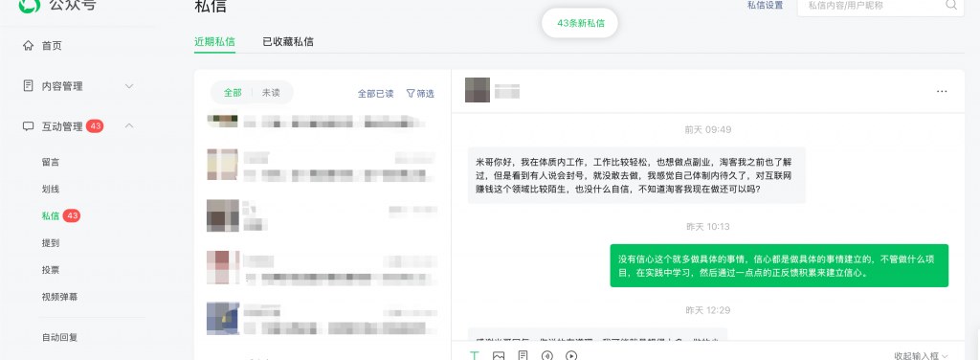Open 留言 in the sidebar

(x=51, y=162)
